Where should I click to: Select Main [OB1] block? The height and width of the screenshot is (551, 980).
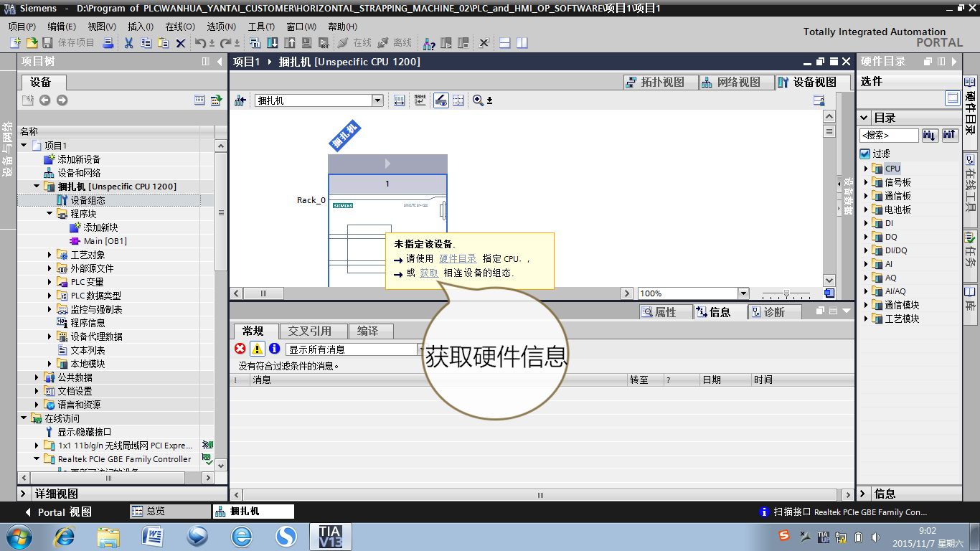pos(105,241)
